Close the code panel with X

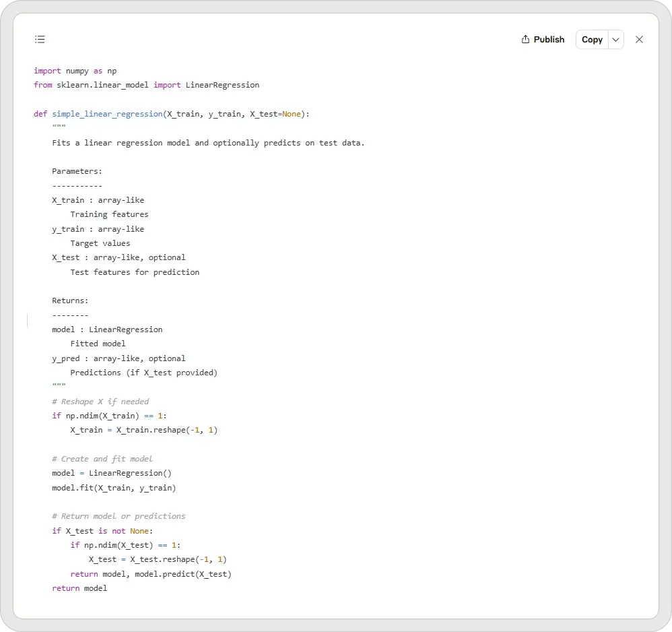tap(639, 40)
